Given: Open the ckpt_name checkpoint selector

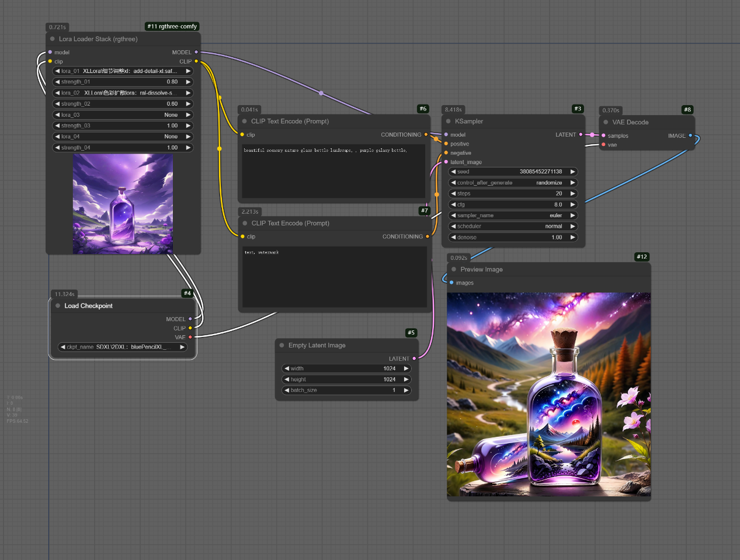Looking at the screenshot, I should (x=123, y=347).
